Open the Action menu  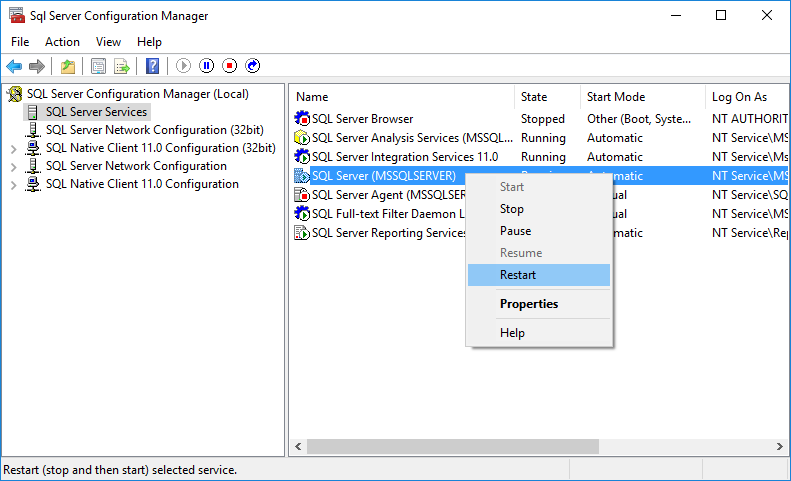(x=63, y=42)
